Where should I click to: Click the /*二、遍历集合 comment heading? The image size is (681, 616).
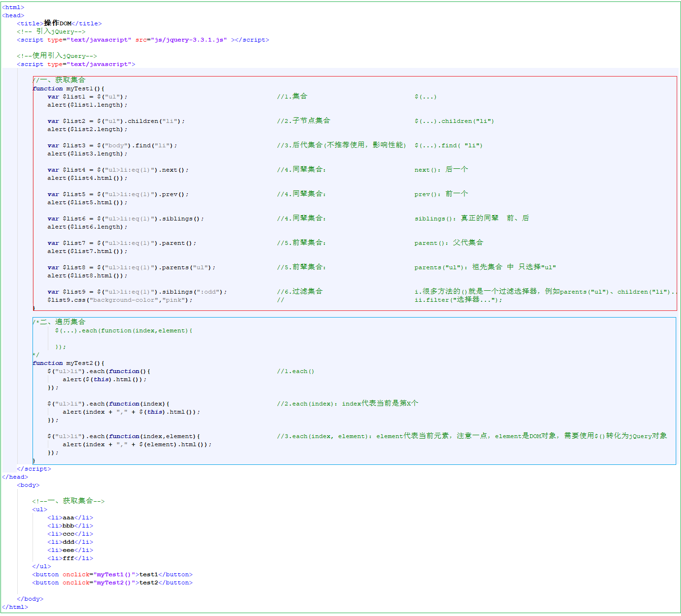59,322
